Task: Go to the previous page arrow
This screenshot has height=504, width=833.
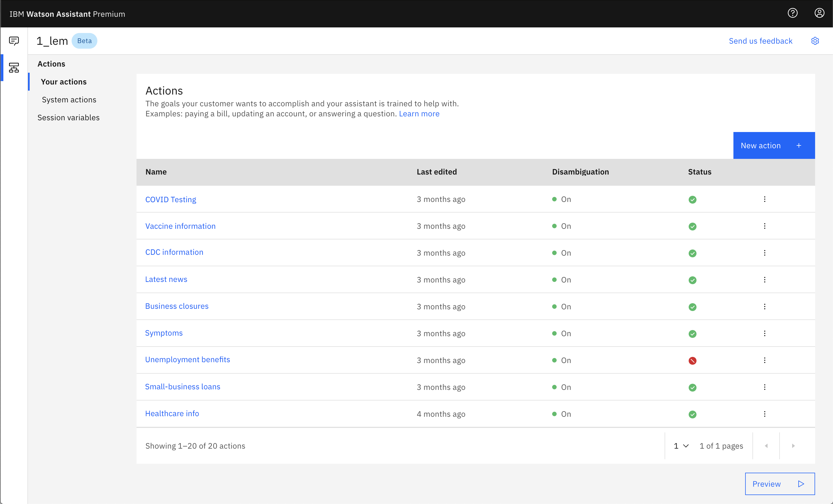Action: tap(766, 446)
